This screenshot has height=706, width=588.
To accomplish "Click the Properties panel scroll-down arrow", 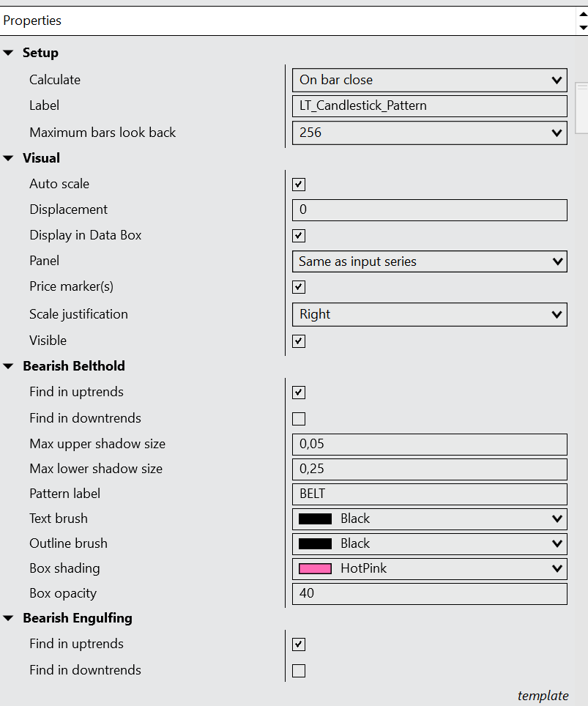I will point(583,28).
